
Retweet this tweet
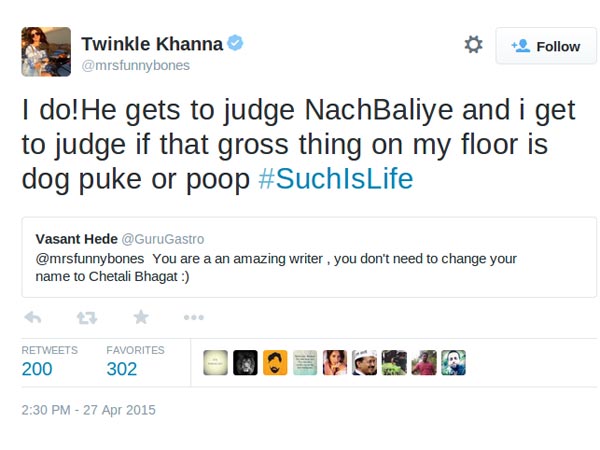87,317
